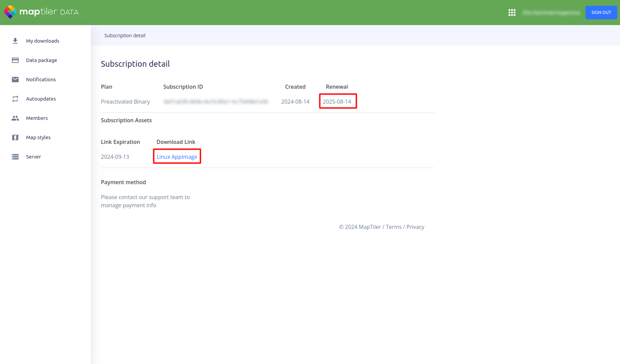
Task: Click the Renewal column header
Action: click(337, 87)
